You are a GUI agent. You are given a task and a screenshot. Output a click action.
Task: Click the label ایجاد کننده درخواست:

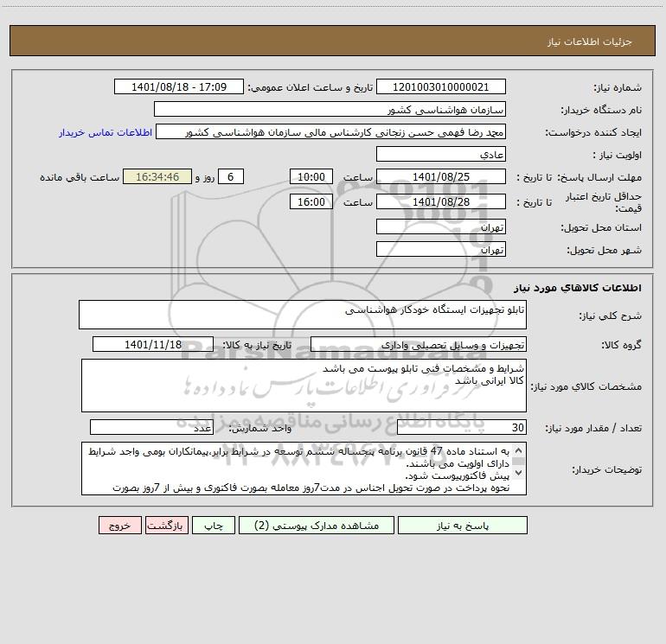(593, 133)
